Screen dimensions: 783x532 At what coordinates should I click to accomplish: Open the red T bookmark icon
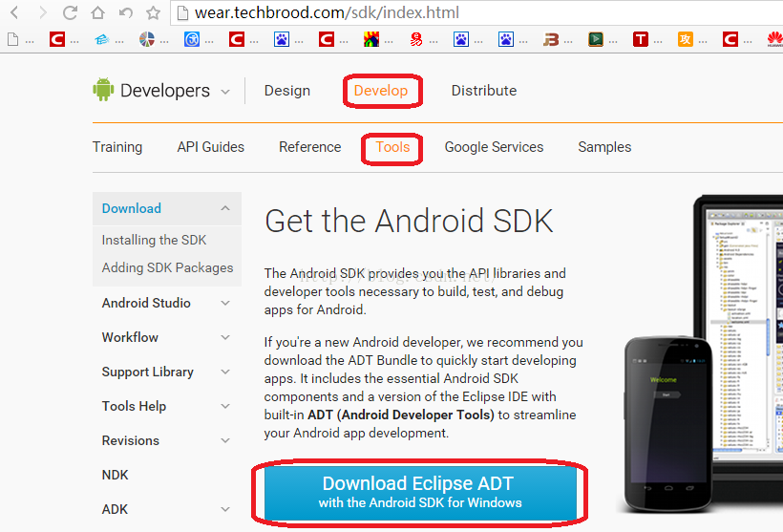640,39
